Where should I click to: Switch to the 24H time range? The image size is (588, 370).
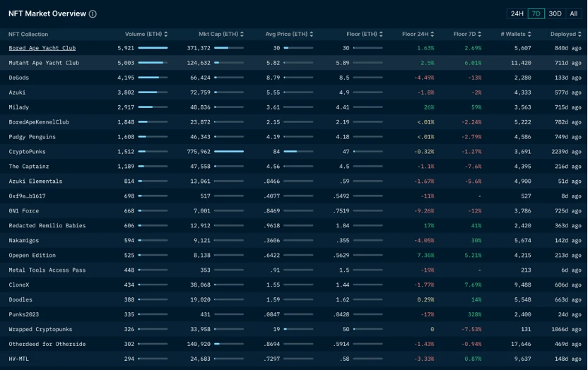[517, 13]
